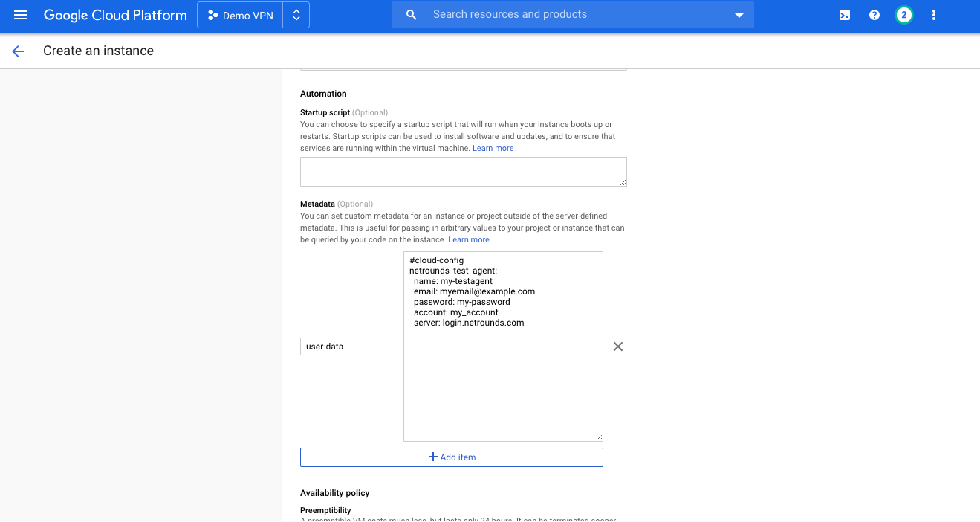Open the help menu

(874, 15)
